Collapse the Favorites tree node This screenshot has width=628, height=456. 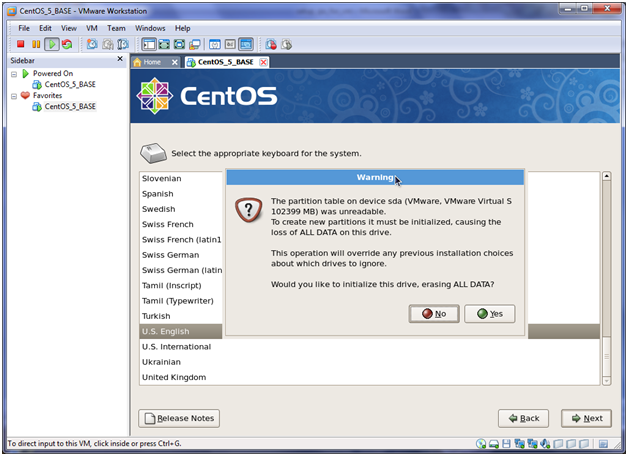pyautogui.click(x=14, y=96)
